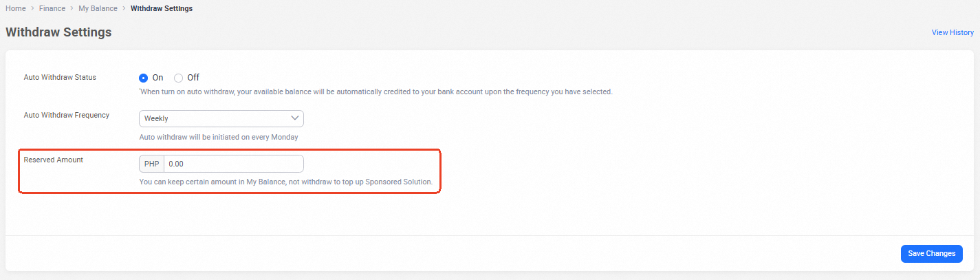980x280 pixels.
Task: Click the Withdraw Settings page heading
Action: click(x=58, y=32)
